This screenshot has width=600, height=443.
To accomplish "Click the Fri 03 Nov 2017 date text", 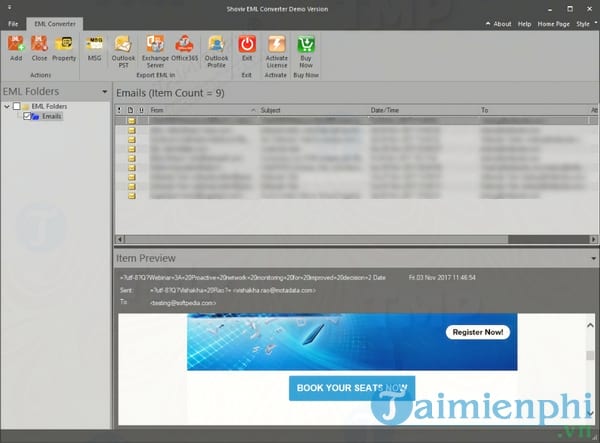I will (442, 277).
